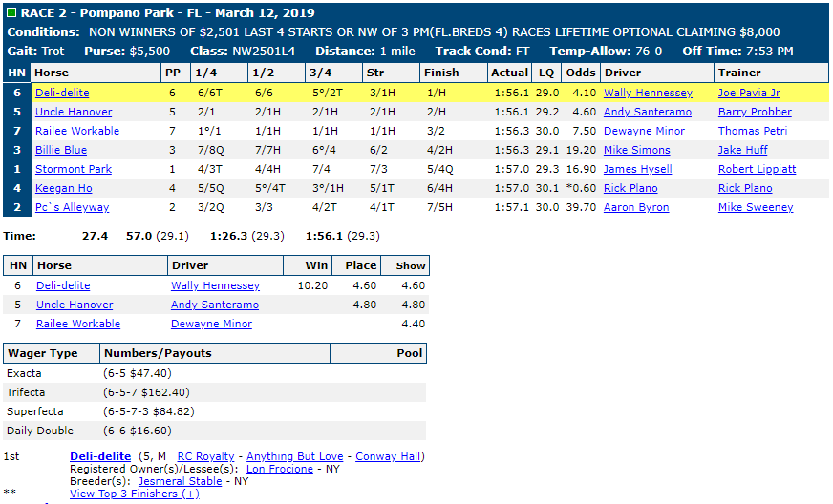Image resolution: width=833 pixels, height=504 pixels.
Task: Open sire RC Royalty link
Action: coord(205,456)
